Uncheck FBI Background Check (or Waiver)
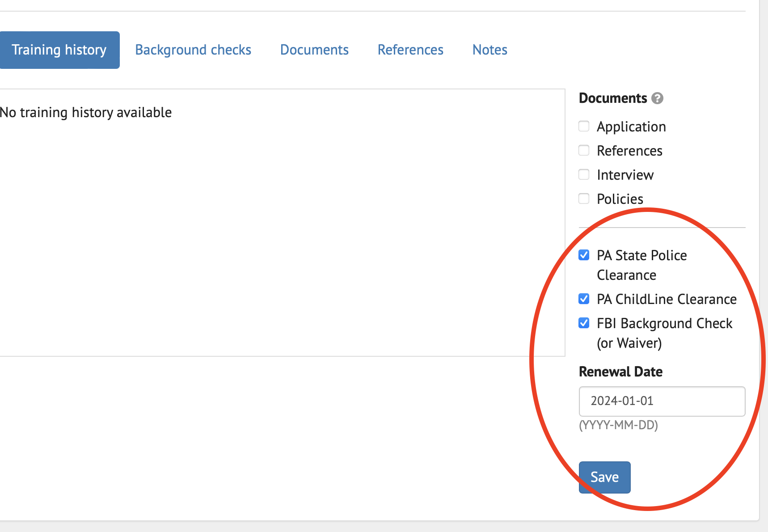Image resolution: width=768 pixels, height=532 pixels. point(584,323)
